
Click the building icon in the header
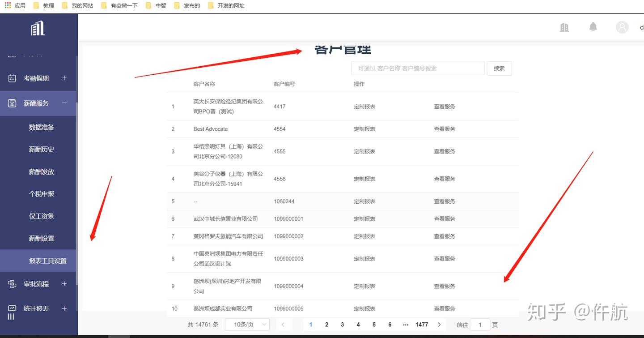point(564,27)
